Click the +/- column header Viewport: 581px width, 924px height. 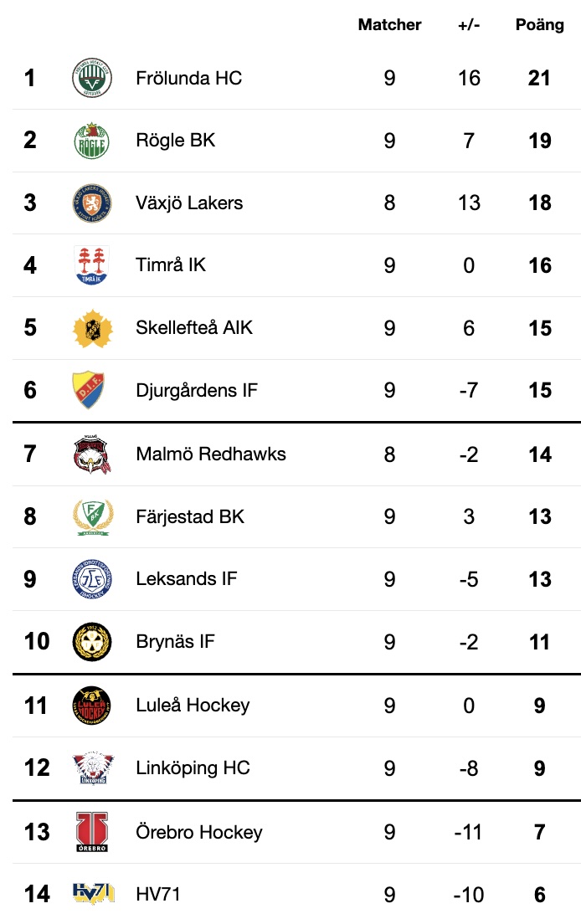point(469,25)
